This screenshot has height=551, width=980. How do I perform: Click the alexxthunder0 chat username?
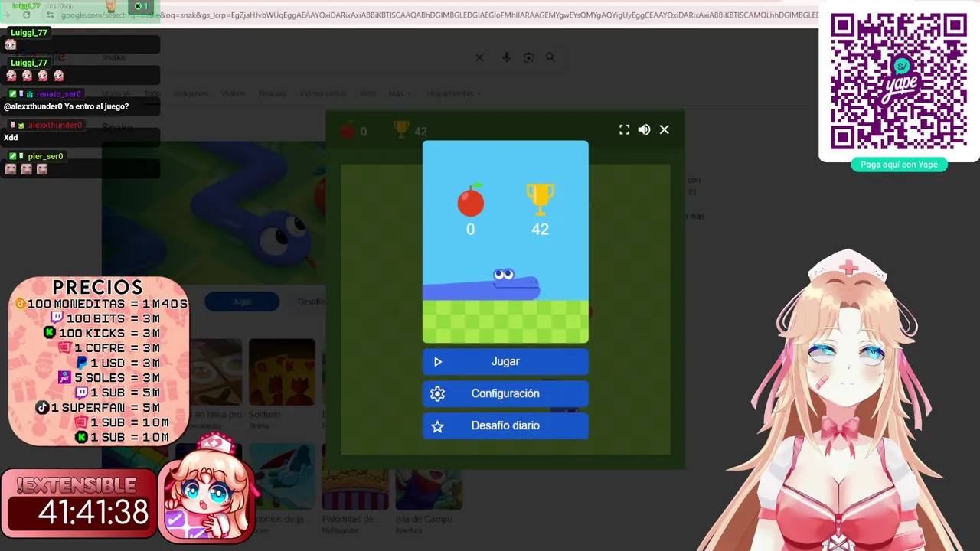[54, 125]
